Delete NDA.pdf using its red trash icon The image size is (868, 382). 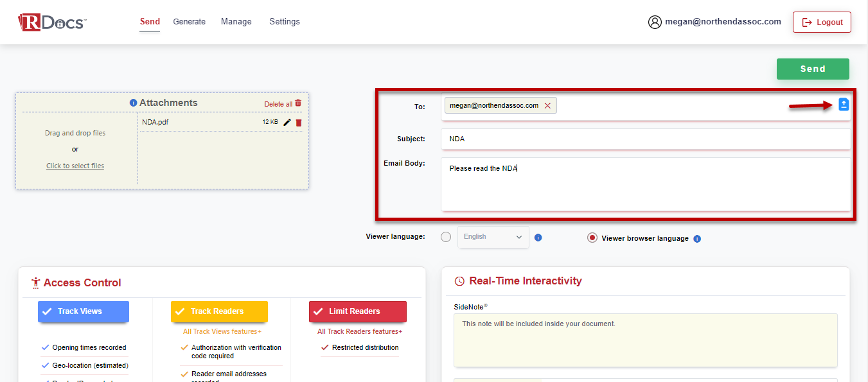coord(297,121)
